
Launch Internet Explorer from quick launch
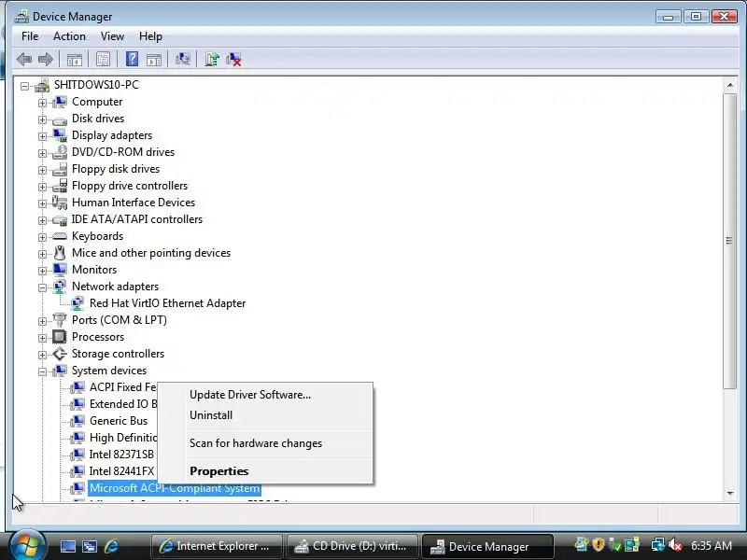(111, 546)
